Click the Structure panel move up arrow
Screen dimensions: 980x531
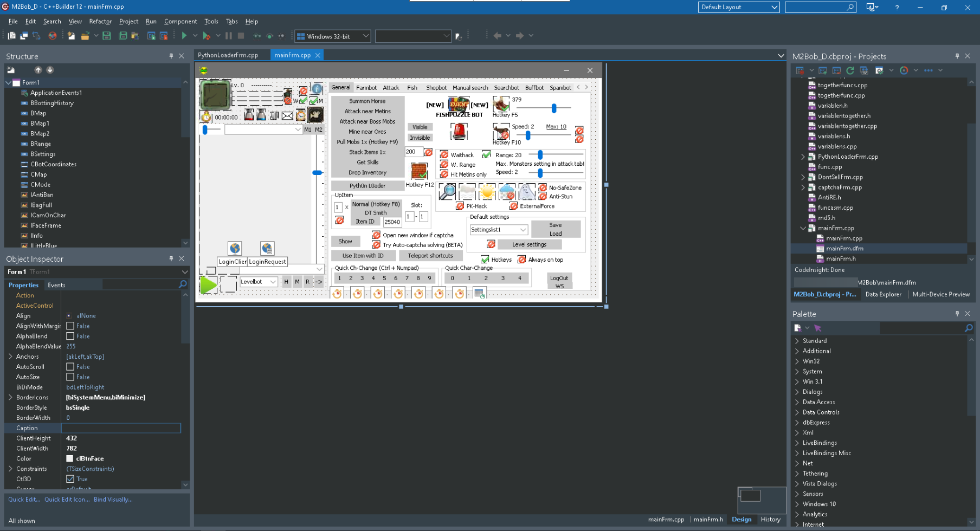coord(38,70)
